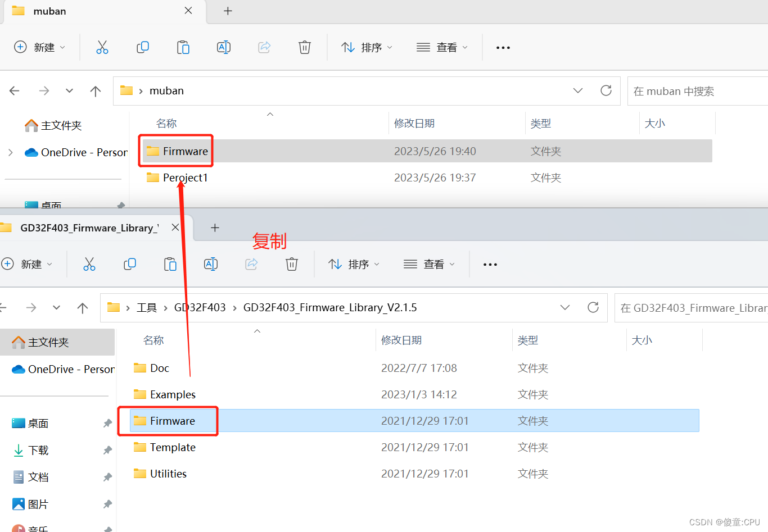The width and height of the screenshot is (768, 532).
Task: Select the Utilities folder
Action: pyautogui.click(x=414, y=474)
